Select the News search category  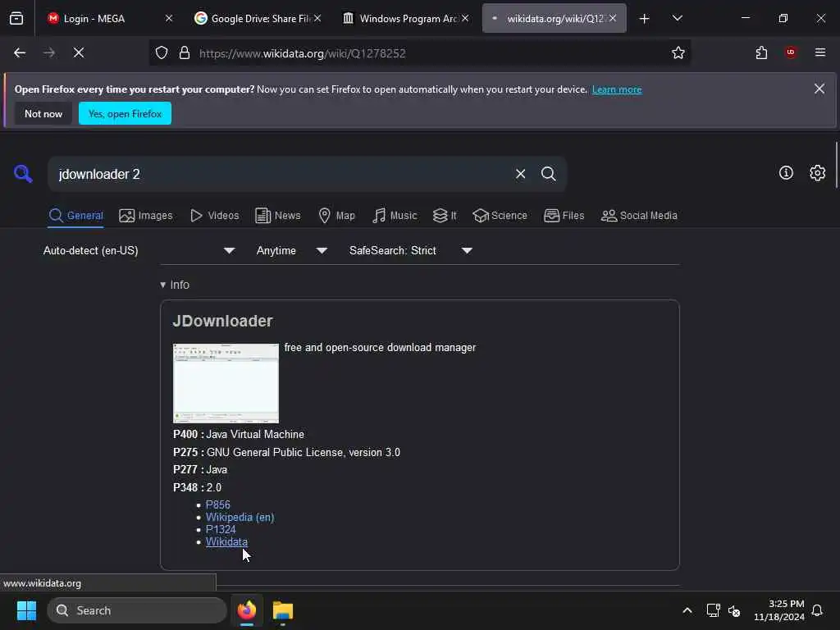278,216
